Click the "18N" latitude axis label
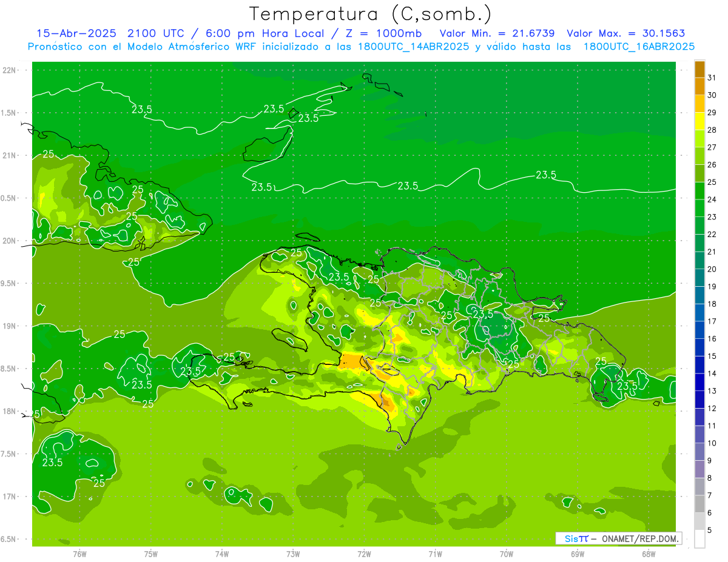The width and height of the screenshot is (728, 562). [x=9, y=412]
